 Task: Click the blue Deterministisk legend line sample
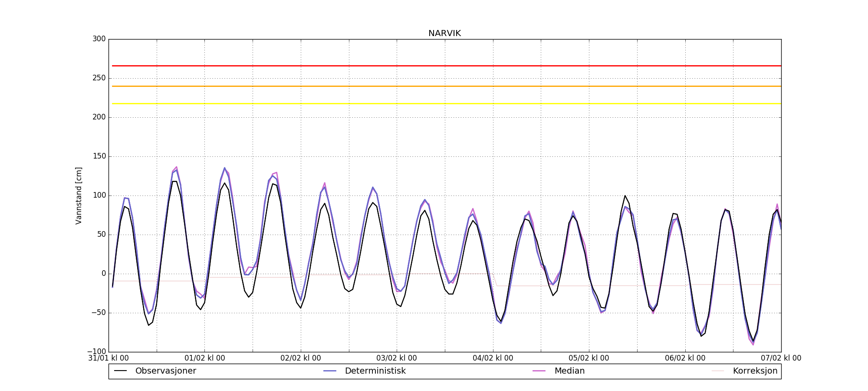coord(330,371)
